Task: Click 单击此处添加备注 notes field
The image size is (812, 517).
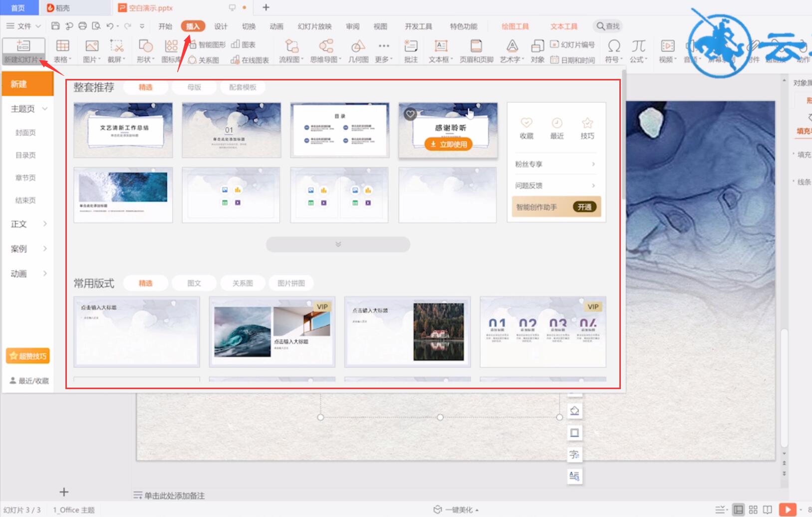Action: click(x=174, y=496)
